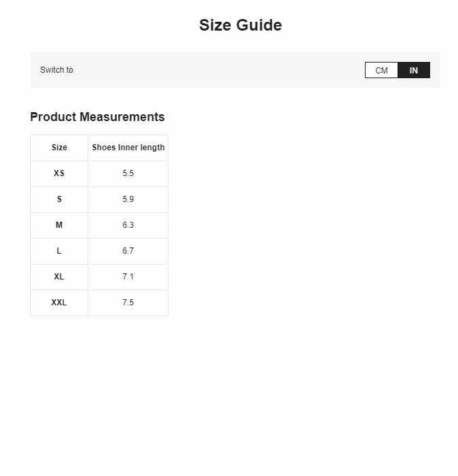Select the 7.1 inner length value
This screenshot has width=458, height=476.
[128, 277]
